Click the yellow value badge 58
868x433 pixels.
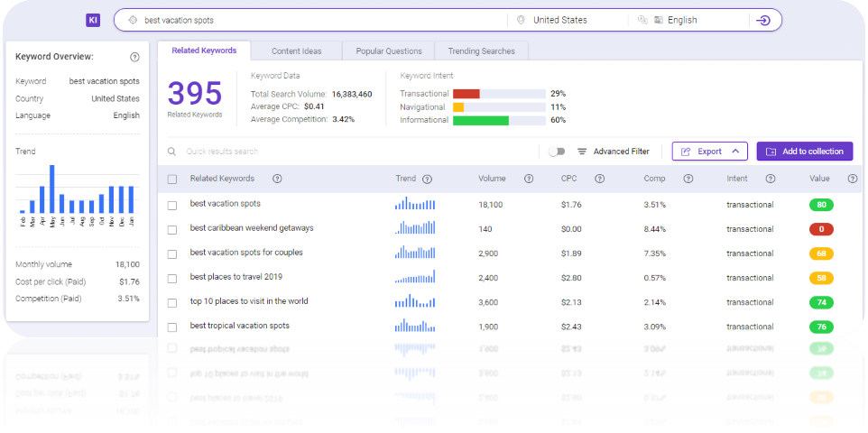(x=821, y=278)
